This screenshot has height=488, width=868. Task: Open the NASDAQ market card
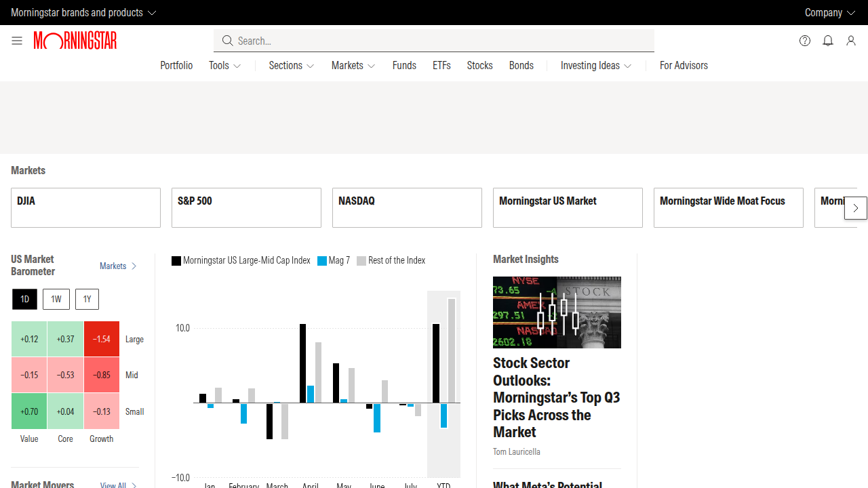click(407, 207)
